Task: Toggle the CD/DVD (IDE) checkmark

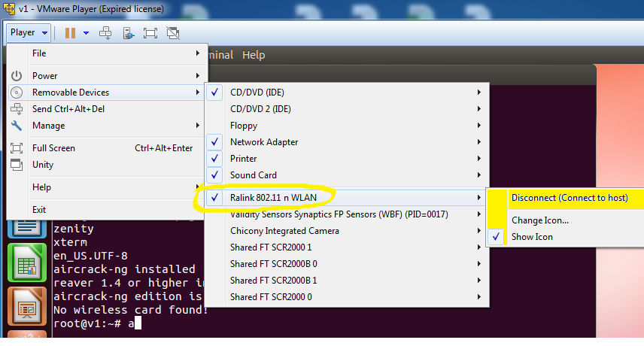Action: 215,93
